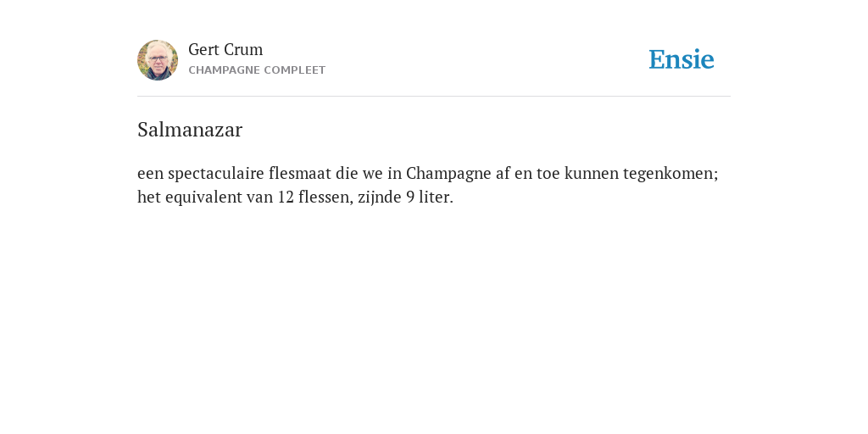The width and height of the screenshot is (868, 434).
Task: Click Gert Crum's round profile photo
Action: pyautogui.click(x=158, y=60)
